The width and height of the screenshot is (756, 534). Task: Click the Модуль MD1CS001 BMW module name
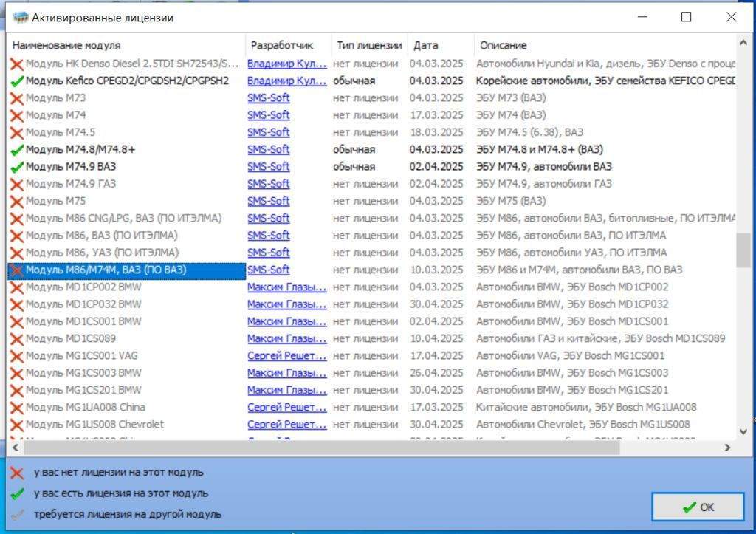(83, 321)
